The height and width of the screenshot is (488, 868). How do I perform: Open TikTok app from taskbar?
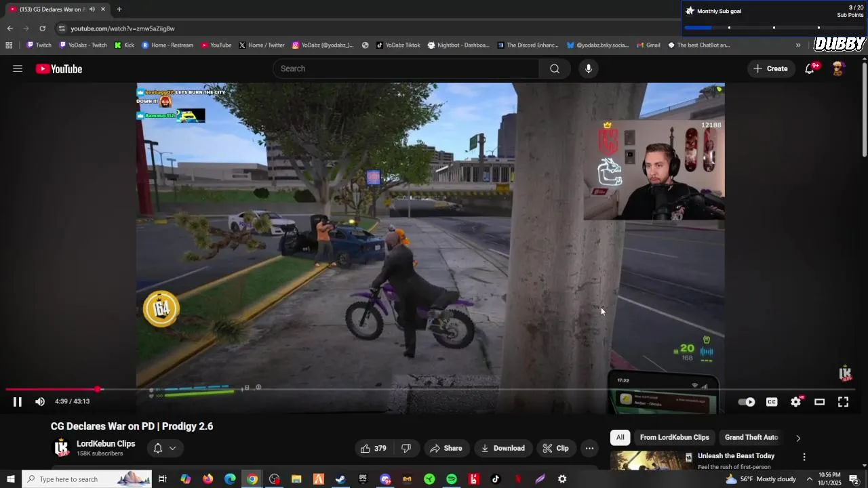pos(496,479)
